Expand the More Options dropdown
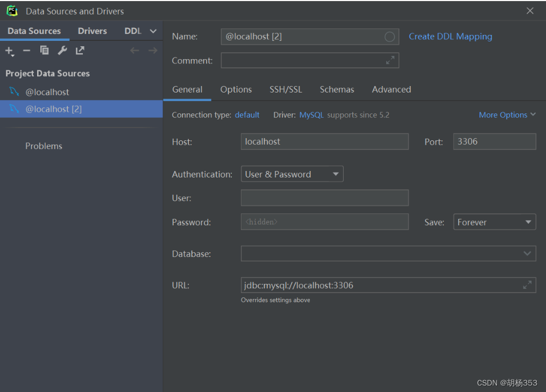 (507, 115)
